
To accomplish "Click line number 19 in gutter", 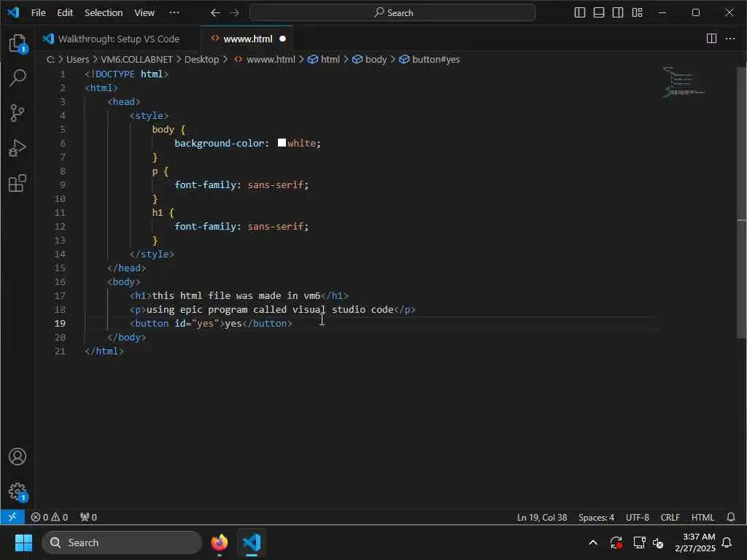I will pyautogui.click(x=60, y=323).
